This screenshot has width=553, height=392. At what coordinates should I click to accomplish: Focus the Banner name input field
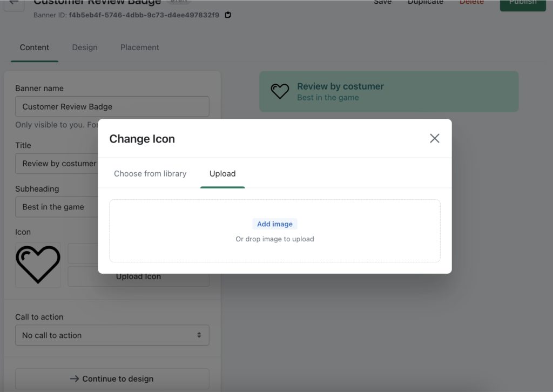(112, 107)
